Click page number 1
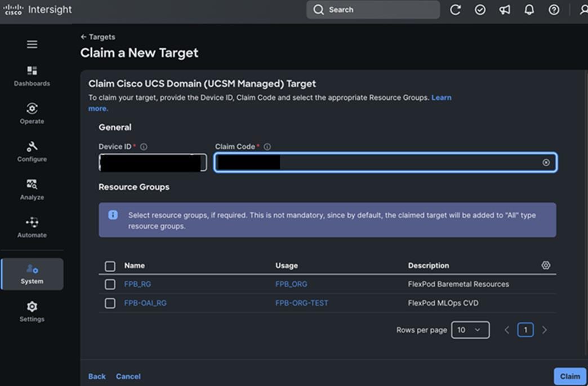This screenshot has width=588, height=386. (525, 330)
